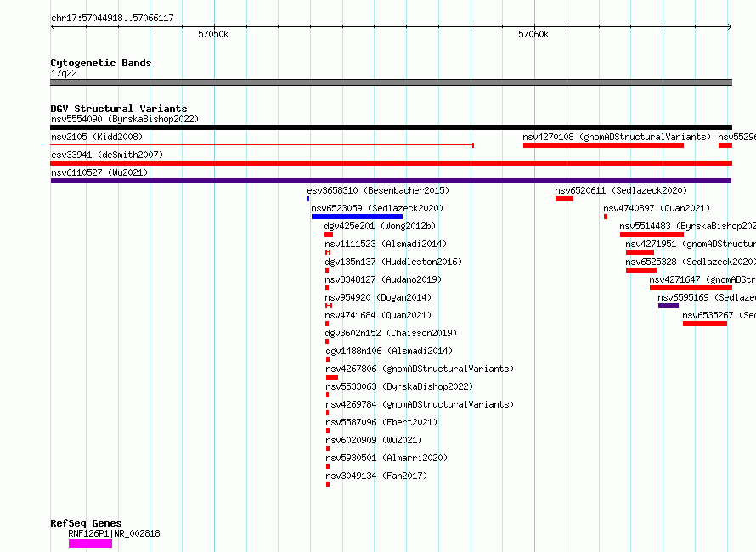
Task: Open dgv135n137 (Huddleston2016) label
Action: (393, 262)
